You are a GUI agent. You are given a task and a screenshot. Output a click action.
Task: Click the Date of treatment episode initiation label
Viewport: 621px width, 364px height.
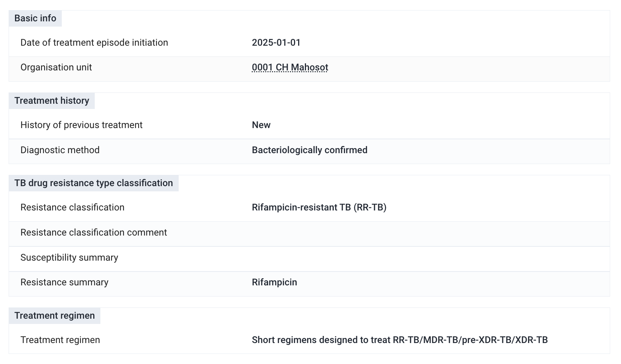(94, 43)
